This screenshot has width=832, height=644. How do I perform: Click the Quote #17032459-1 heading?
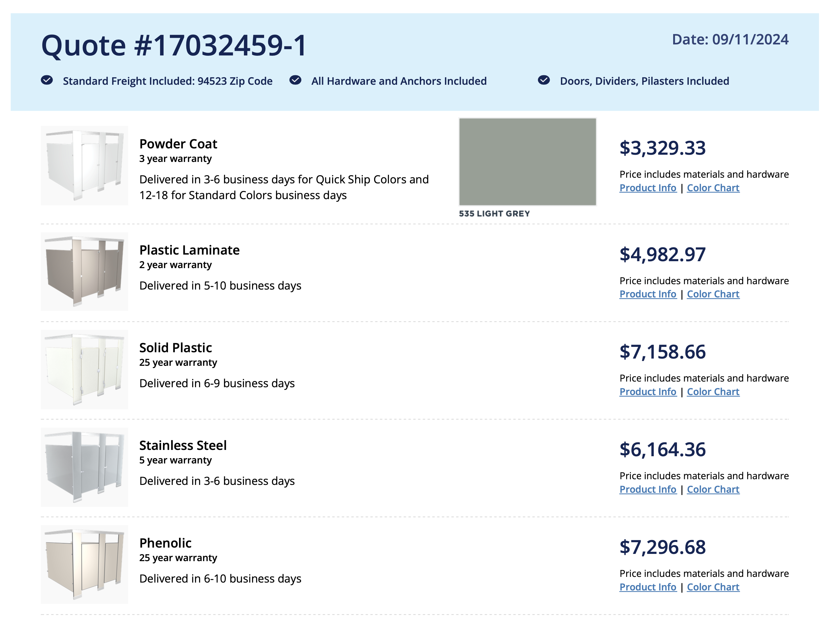click(x=174, y=45)
